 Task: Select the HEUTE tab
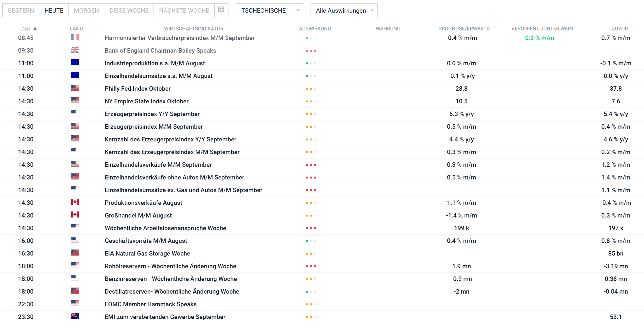click(x=54, y=10)
